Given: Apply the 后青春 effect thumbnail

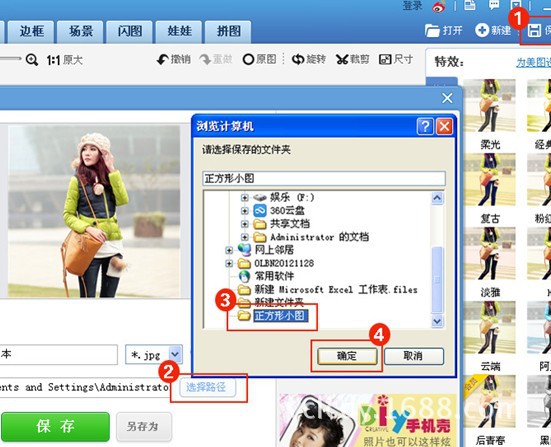Looking at the screenshot, I should [x=490, y=401].
